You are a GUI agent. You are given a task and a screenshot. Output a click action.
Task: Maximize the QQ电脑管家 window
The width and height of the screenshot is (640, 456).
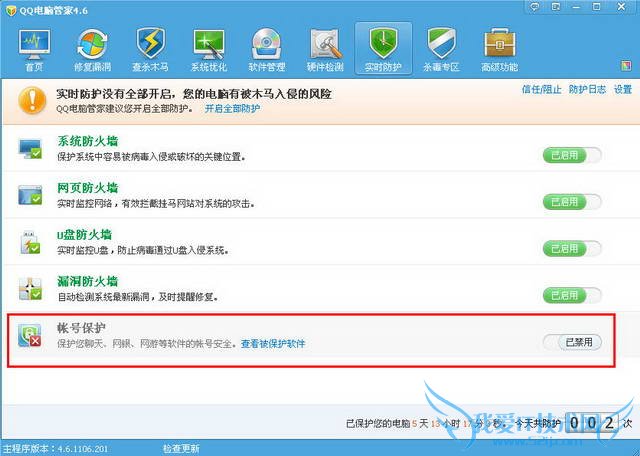tap(597, 7)
